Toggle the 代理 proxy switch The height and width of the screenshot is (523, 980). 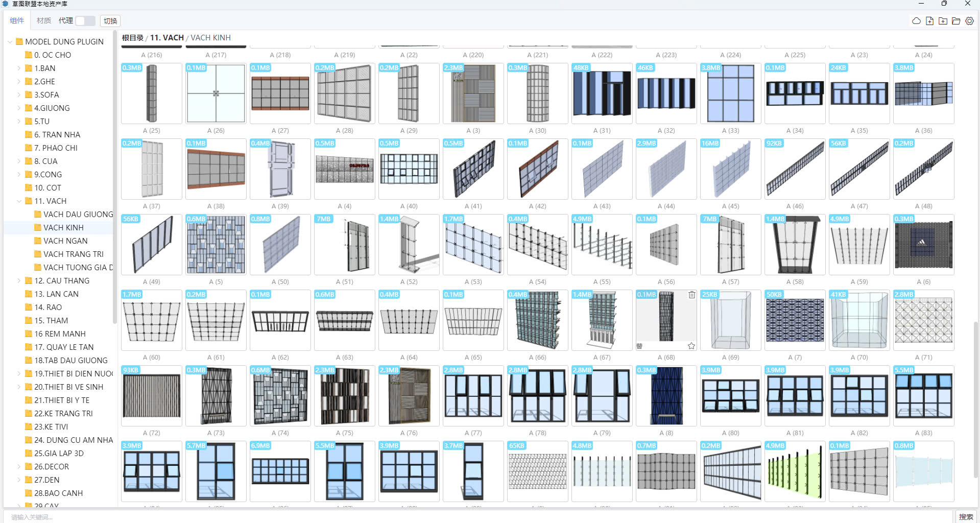(85, 21)
